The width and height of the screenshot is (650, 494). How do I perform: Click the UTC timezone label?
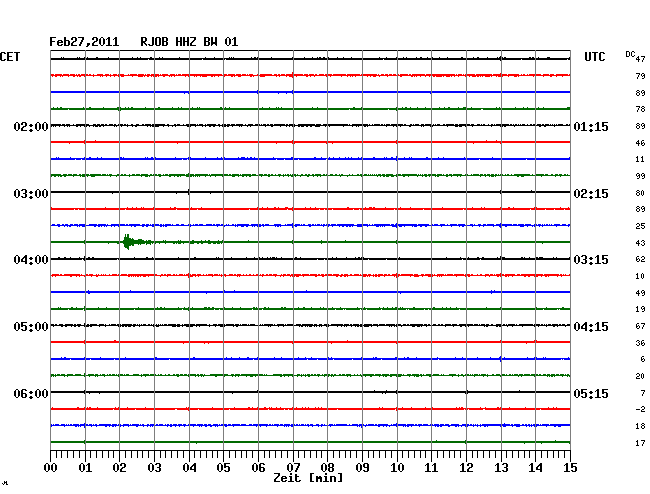[594, 57]
